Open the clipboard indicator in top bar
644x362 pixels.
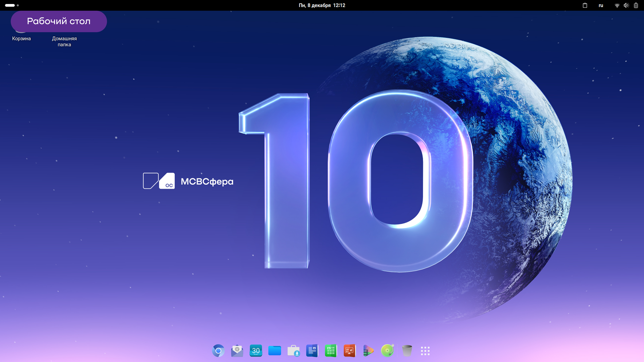coord(585,5)
